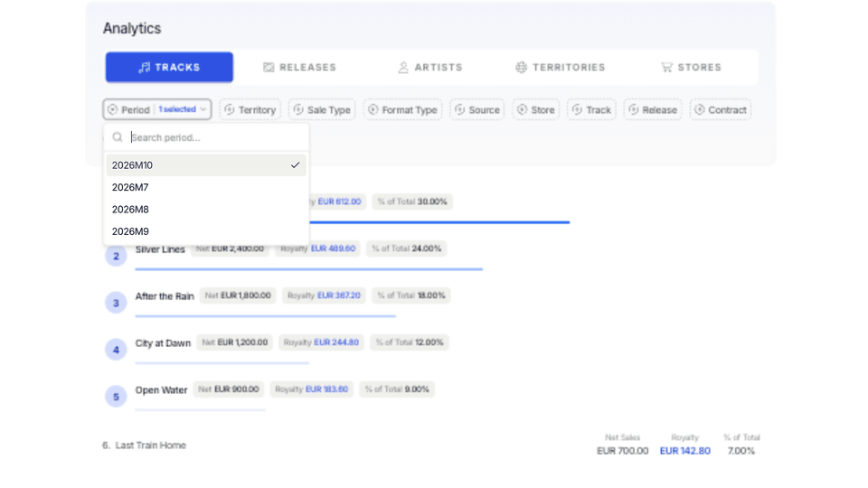
Task: Click the rank 4 badge for City at Dawn
Action: click(116, 350)
